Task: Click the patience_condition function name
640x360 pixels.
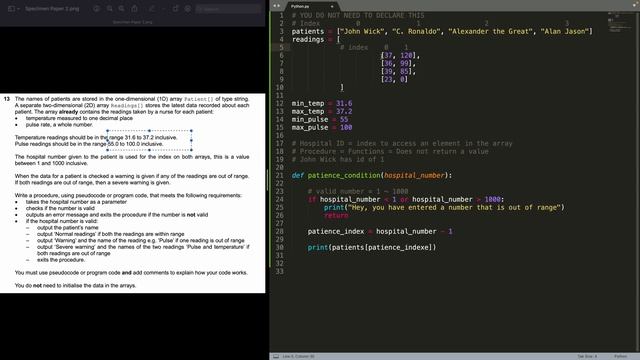Action: (x=344, y=176)
